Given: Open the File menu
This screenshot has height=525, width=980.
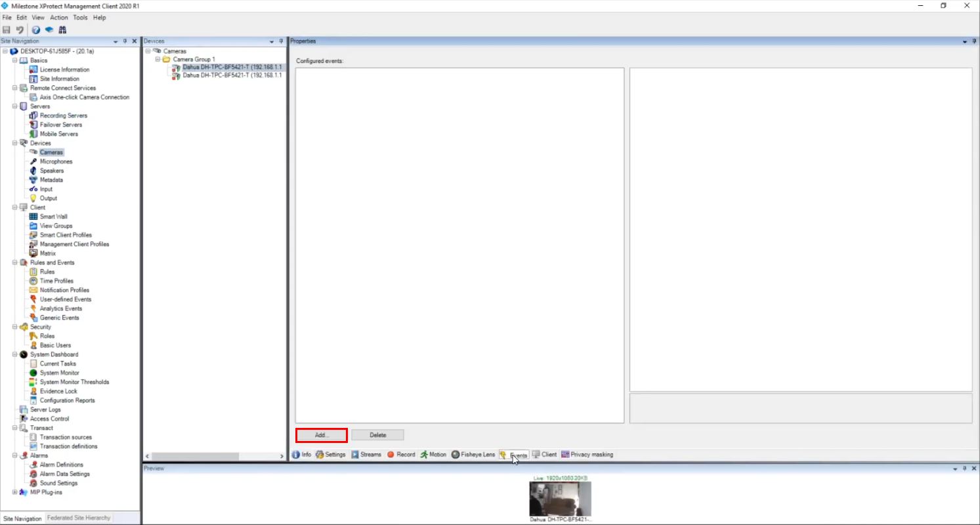Looking at the screenshot, I should coord(7,18).
